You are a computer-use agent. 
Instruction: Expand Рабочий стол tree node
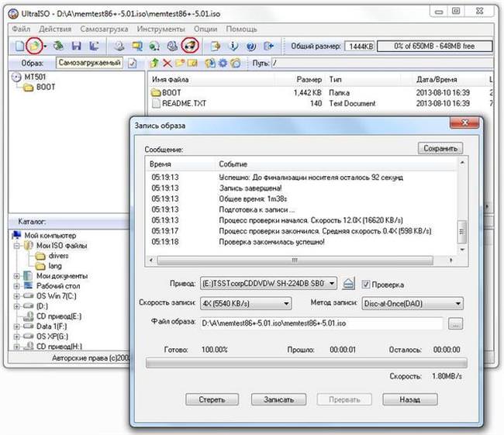pos(17,286)
